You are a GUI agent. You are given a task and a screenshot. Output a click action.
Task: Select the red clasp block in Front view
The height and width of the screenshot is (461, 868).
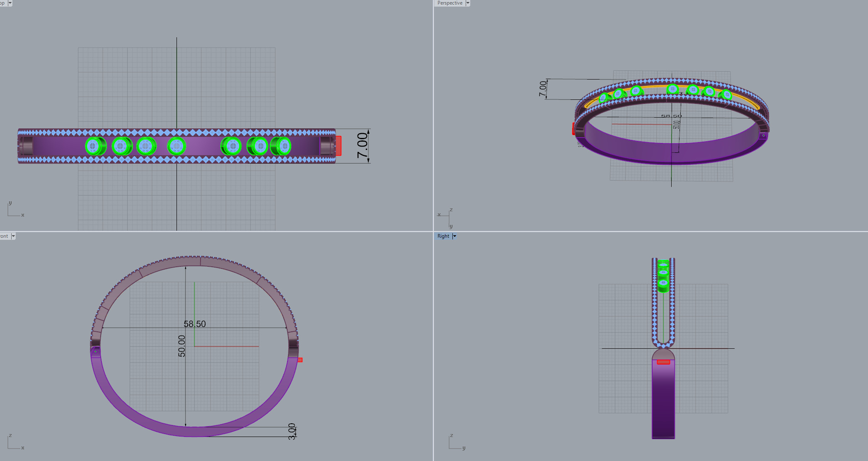coord(300,360)
